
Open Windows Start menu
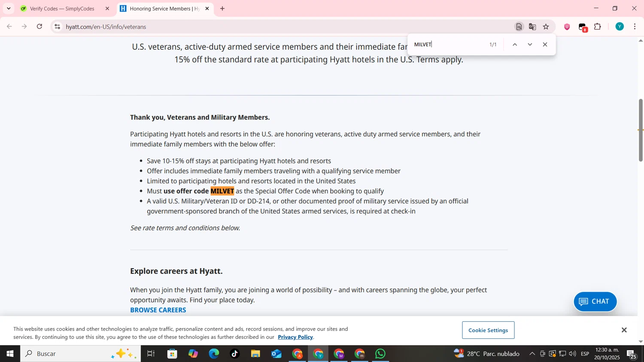(10, 354)
